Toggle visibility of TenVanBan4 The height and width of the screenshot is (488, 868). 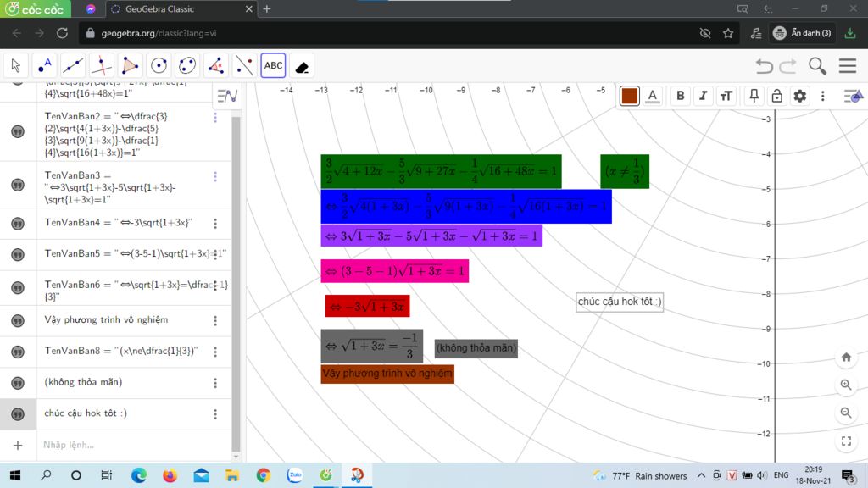(18, 224)
